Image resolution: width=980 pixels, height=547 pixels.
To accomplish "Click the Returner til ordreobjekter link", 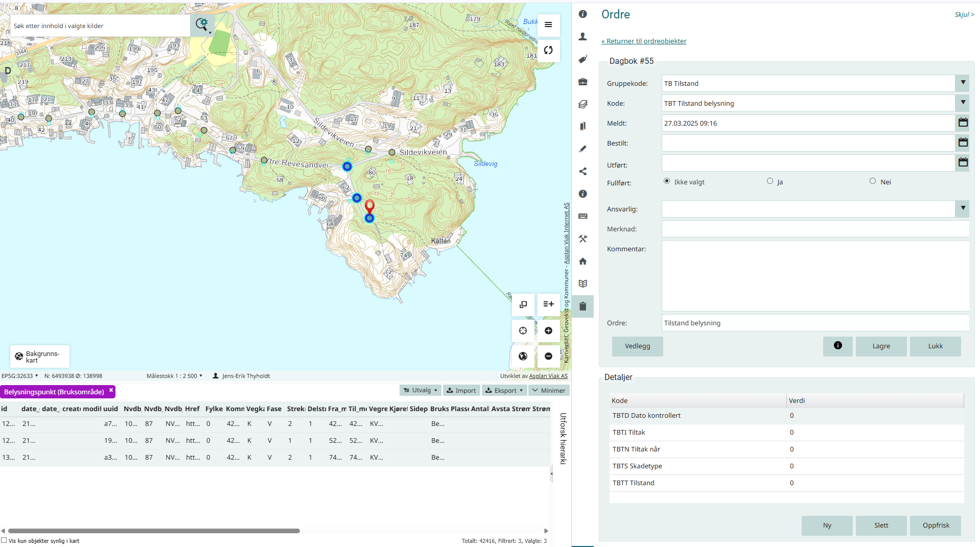I will coord(644,41).
